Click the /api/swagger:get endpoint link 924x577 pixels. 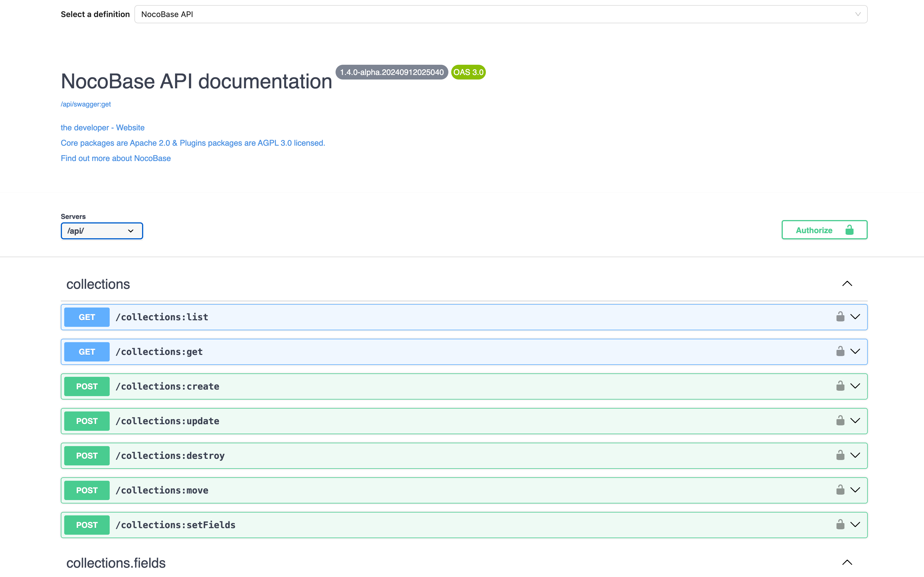(x=86, y=104)
